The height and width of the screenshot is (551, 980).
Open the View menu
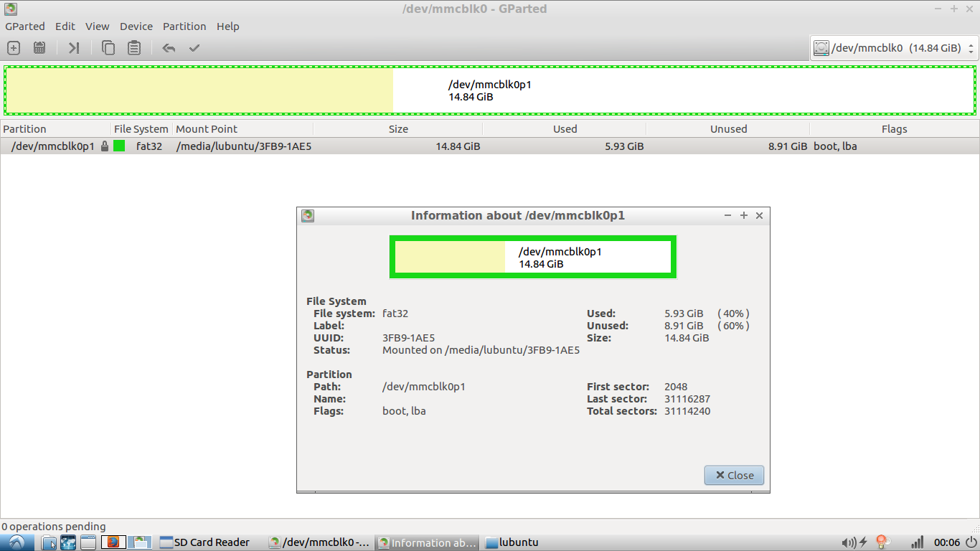click(x=97, y=27)
